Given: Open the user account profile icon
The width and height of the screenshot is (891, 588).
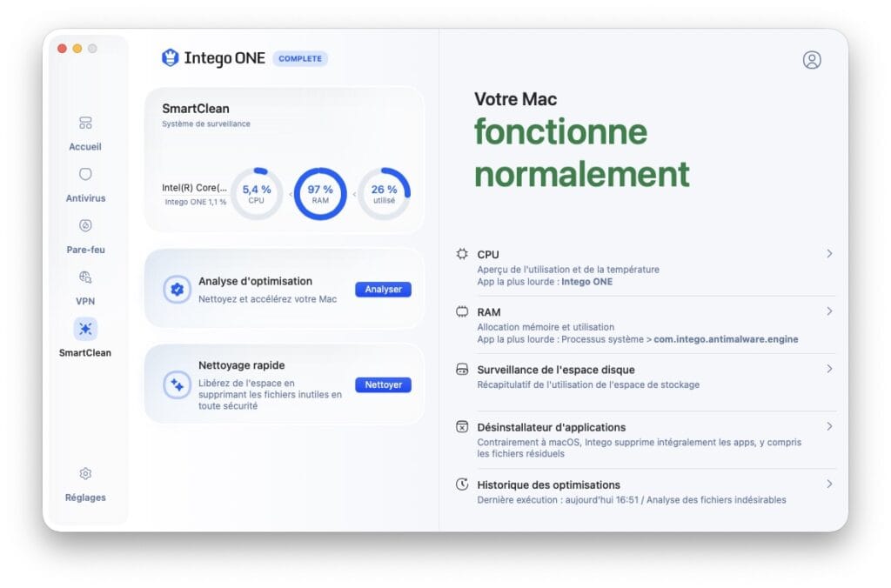Looking at the screenshot, I should tap(812, 60).
